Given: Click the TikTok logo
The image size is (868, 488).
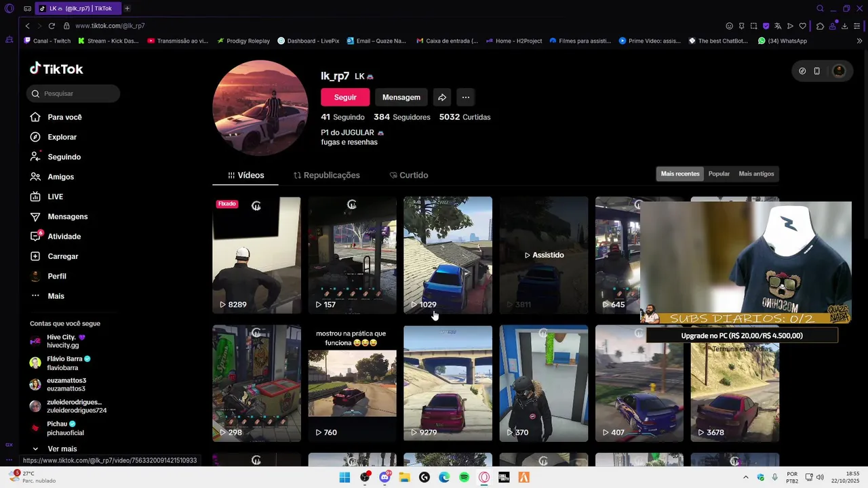Looking at the screenshot, I should pyautogui.click(x=56, y=68).
